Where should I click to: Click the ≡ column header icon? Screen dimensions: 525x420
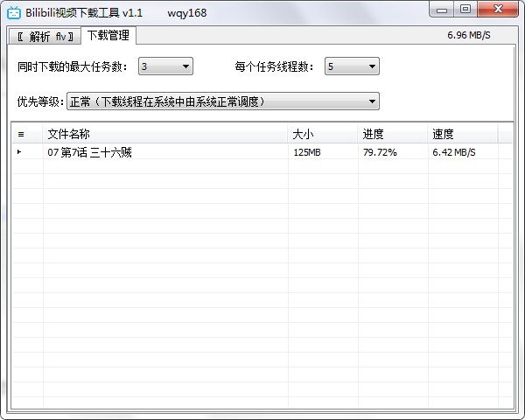(x=21, y=134)
